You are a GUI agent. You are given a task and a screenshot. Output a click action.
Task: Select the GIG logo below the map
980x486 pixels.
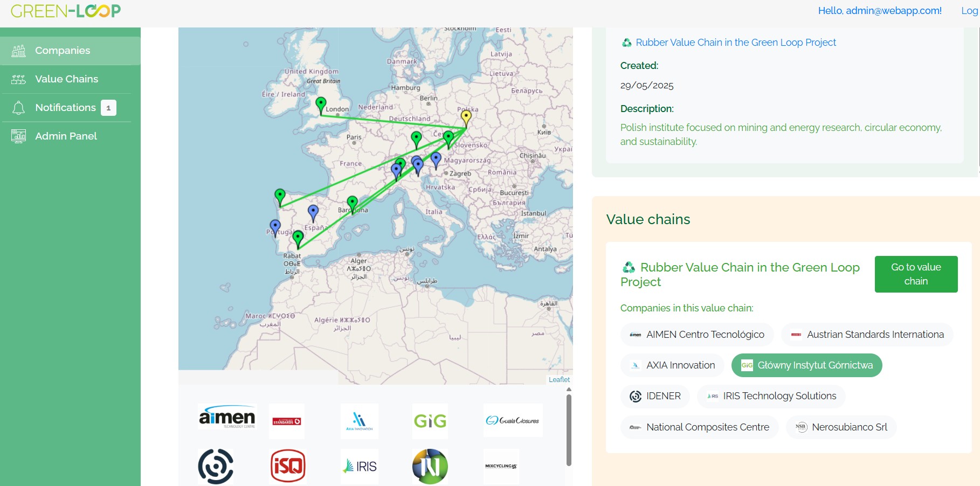(430, 421)
